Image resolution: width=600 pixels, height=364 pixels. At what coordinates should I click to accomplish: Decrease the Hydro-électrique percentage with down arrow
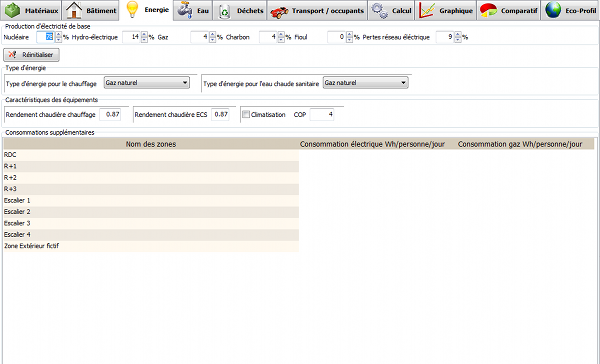click(144, 40)
